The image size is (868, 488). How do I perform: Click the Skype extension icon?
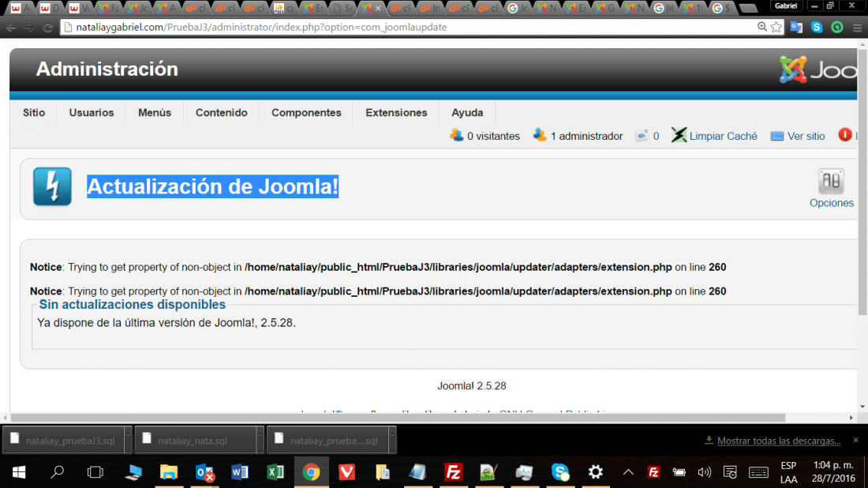point(817,27)
